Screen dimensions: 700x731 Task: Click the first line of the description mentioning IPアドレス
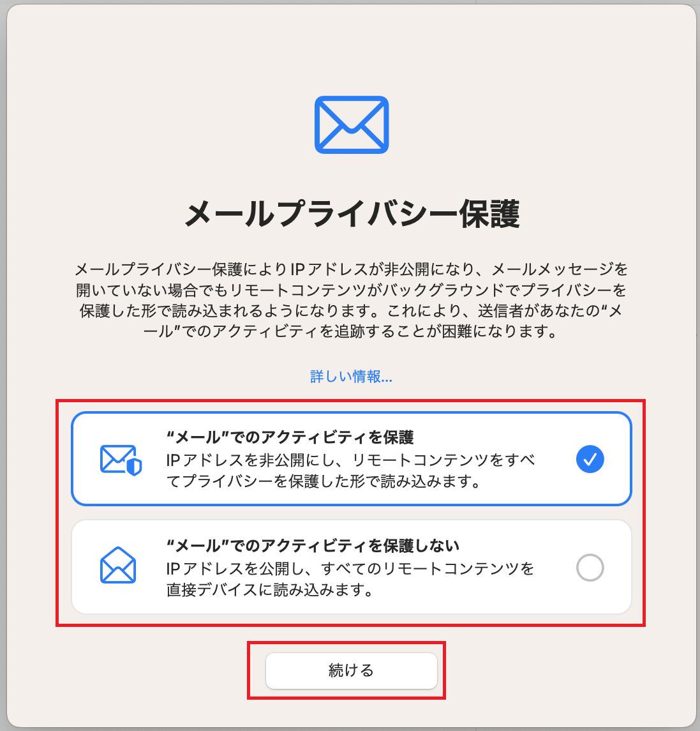pos(352,269)
